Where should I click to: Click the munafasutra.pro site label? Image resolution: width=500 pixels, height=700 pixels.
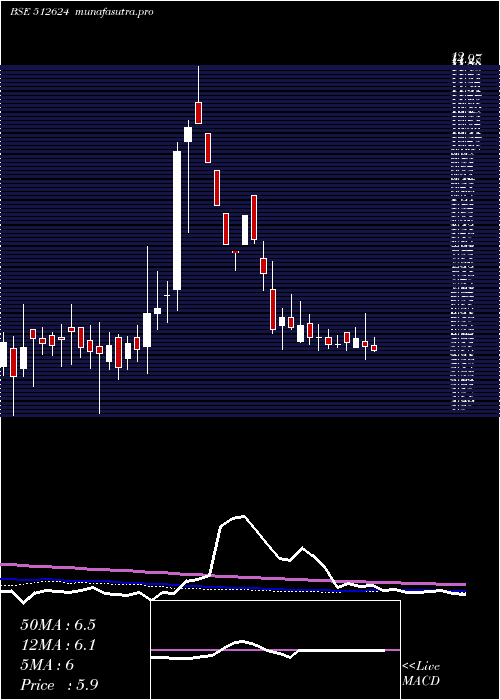pos(115,12)
